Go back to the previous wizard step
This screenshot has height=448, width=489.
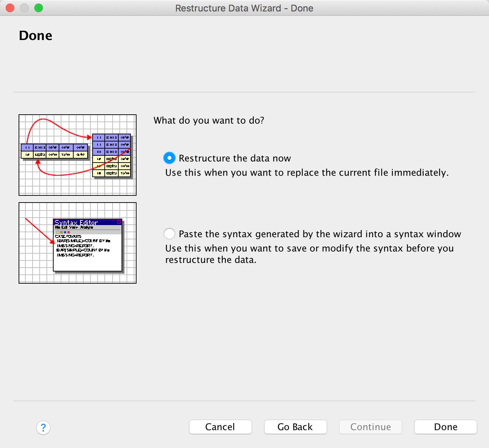[x=295, y=427]
